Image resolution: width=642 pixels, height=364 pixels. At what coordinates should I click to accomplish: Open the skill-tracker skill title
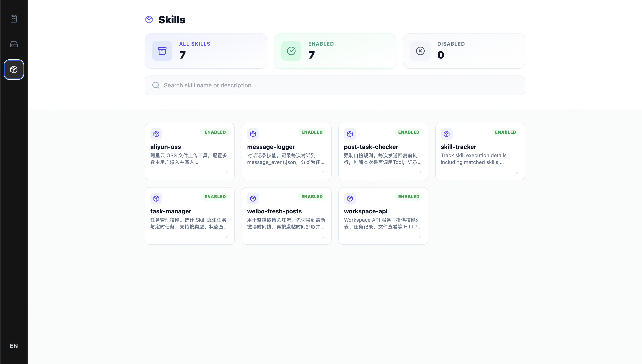[458, 147]
